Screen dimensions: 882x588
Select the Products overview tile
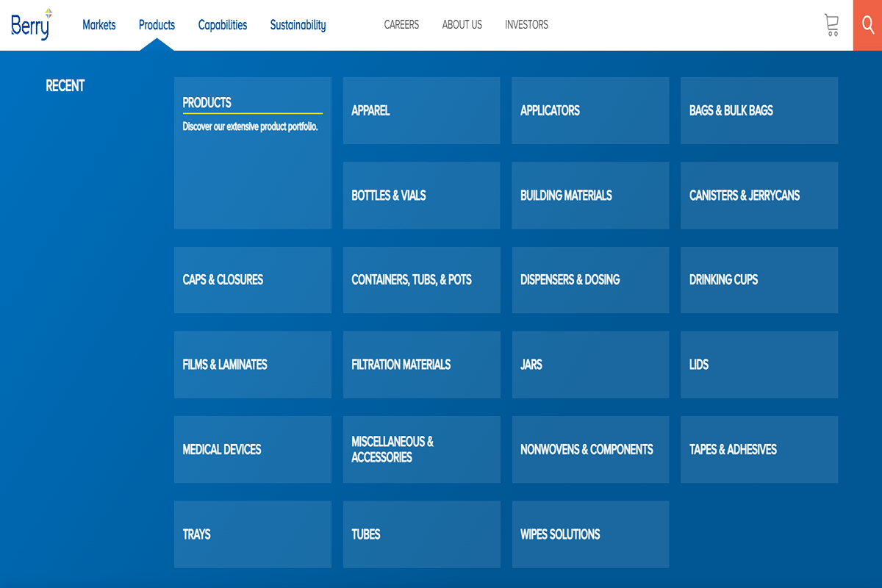click(252, 153)
